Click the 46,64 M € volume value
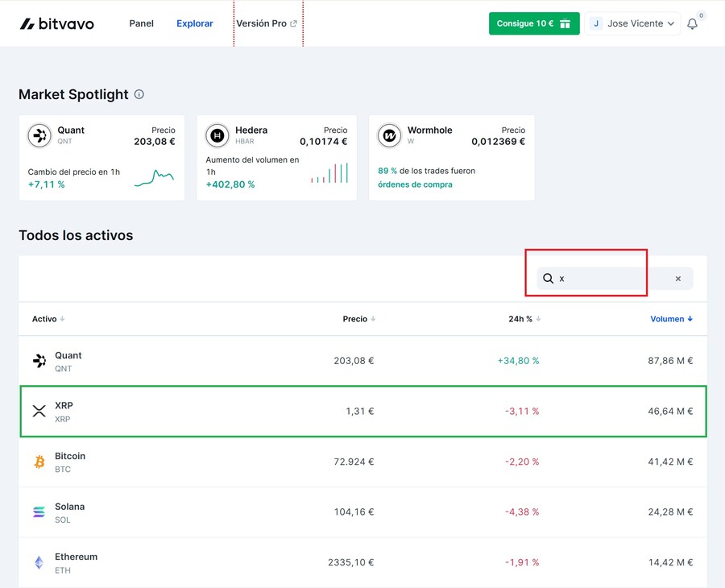The width and height of the screenshot is (725, 588). 670,411
